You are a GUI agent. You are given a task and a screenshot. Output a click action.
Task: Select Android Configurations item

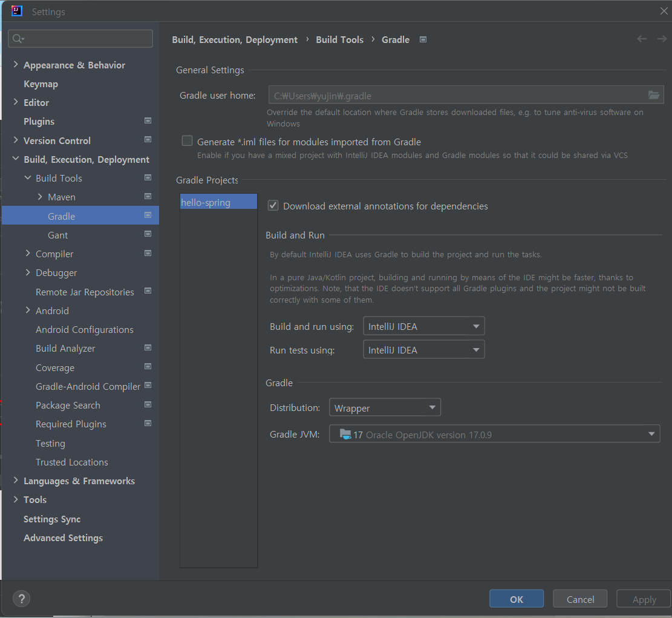point(85,329)
